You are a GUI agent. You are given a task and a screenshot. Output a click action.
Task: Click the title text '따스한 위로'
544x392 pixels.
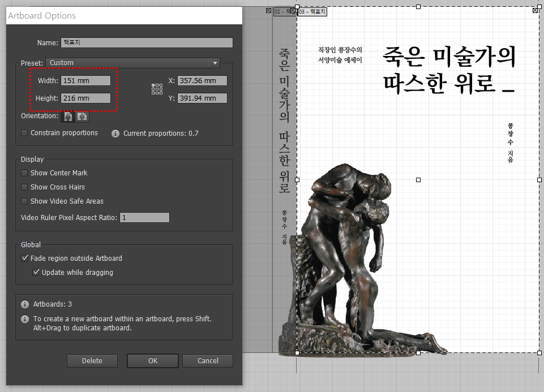tap(439, 84)
